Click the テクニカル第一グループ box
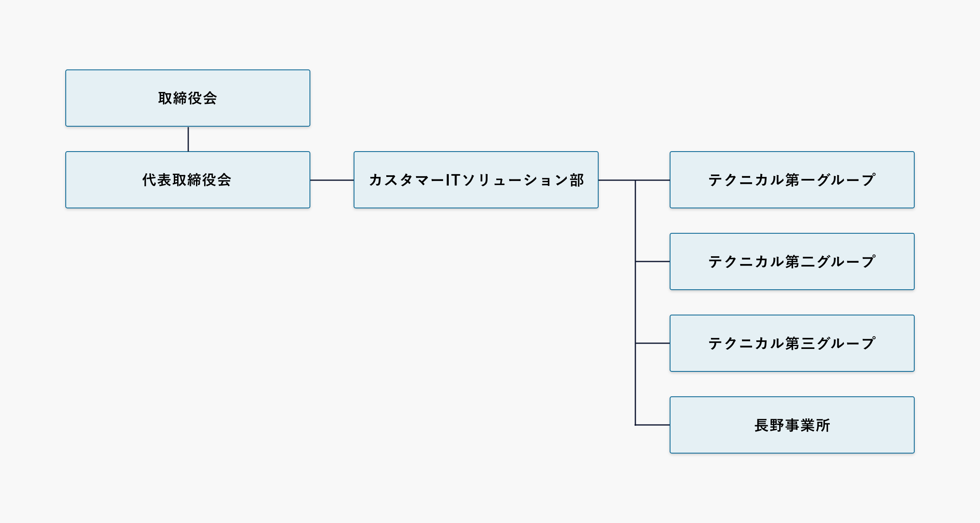This screenshot has width=980, height=523. (792, 180)
